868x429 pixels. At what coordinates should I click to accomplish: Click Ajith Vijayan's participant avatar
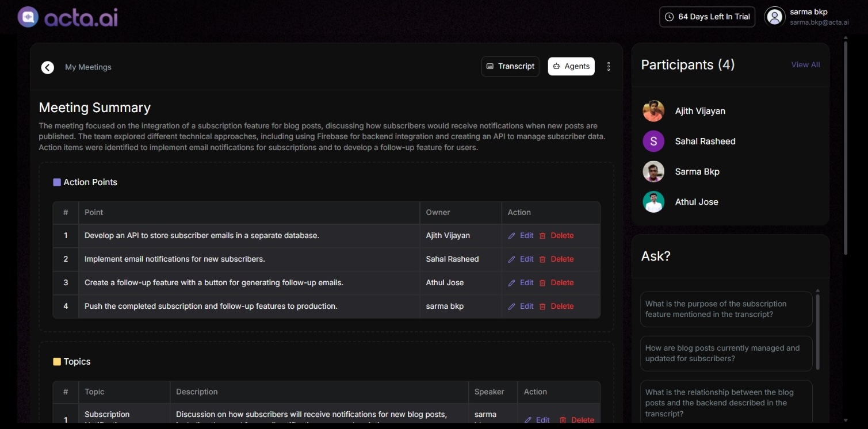653,111
